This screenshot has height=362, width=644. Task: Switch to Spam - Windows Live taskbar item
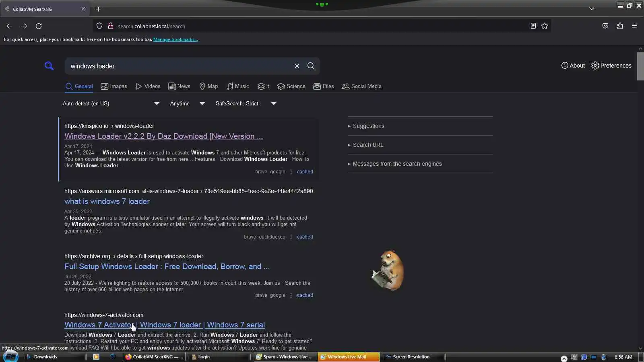pyautogui.click(x=285, y=357)
